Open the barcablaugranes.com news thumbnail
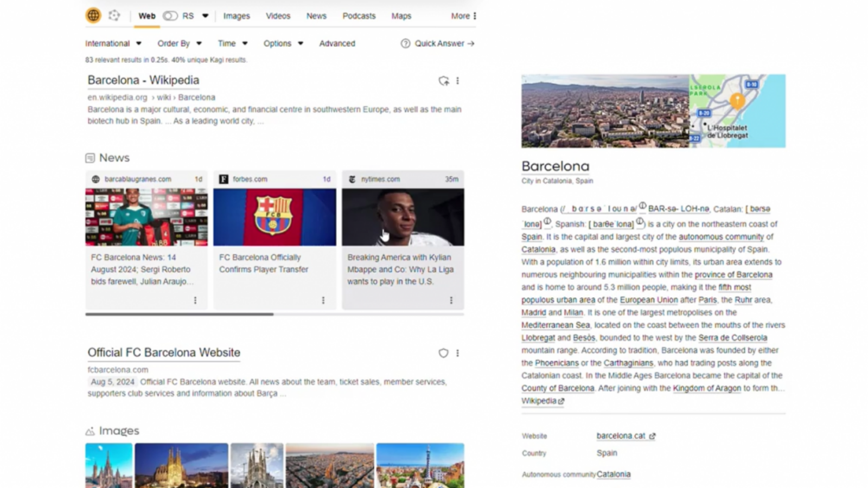The height and width of the screenshot is (488, 868). 146,217
